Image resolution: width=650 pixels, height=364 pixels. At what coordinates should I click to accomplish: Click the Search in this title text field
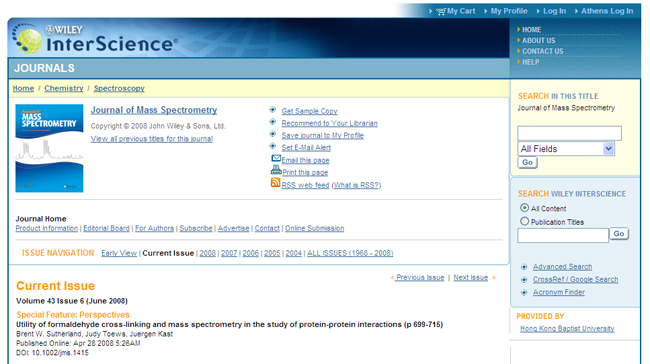click(x=570, y=133)
